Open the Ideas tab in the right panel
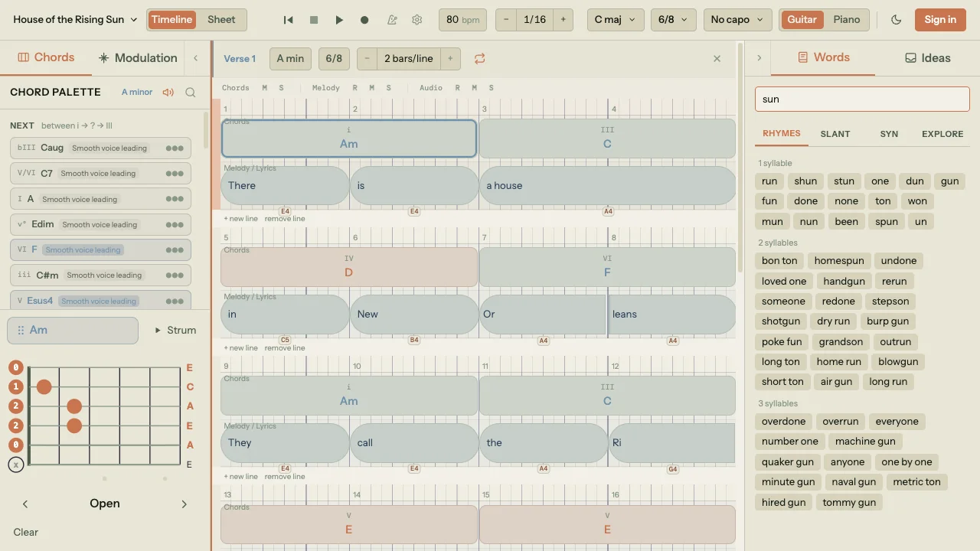 [927, 57]
